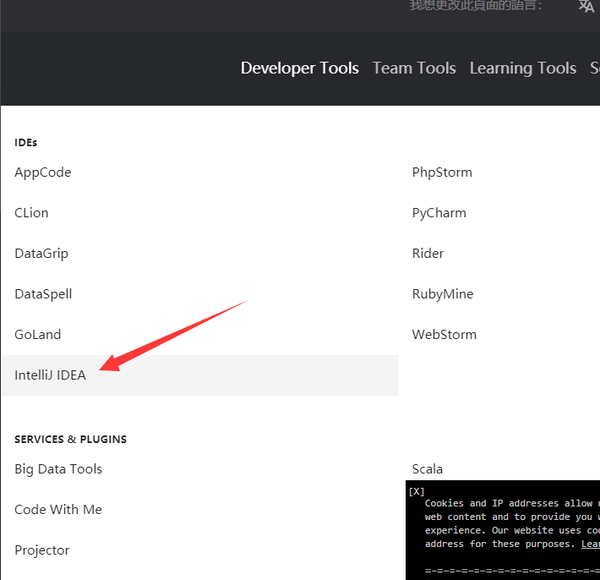Select the highlighted IntelliJ IDEA entry
600x580 pixels.
50,375
